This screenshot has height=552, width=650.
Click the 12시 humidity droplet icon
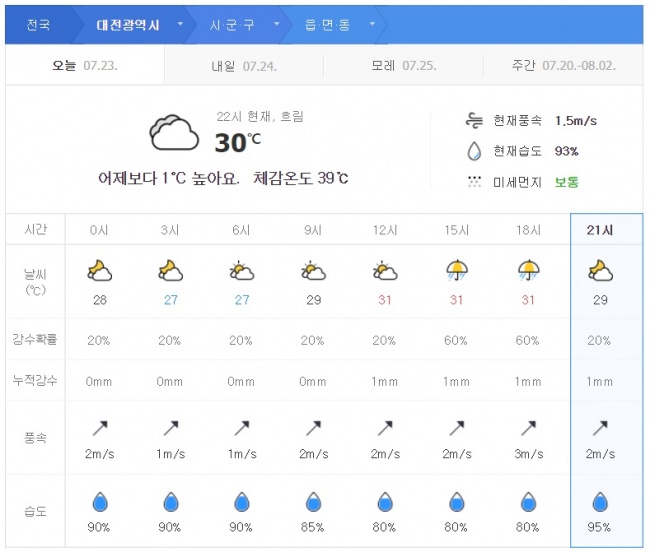coord(385,502)
